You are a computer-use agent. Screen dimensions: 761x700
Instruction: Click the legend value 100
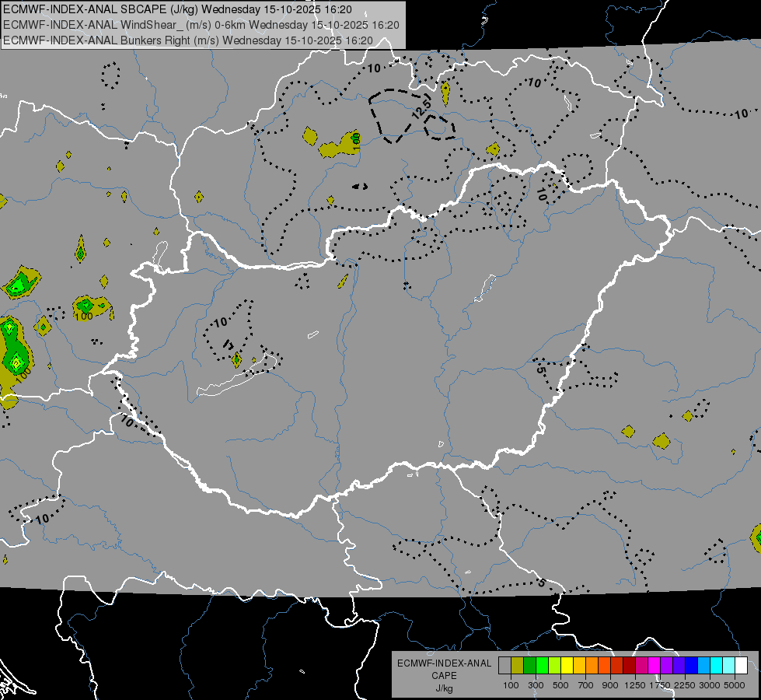click(x=511, y=685)
